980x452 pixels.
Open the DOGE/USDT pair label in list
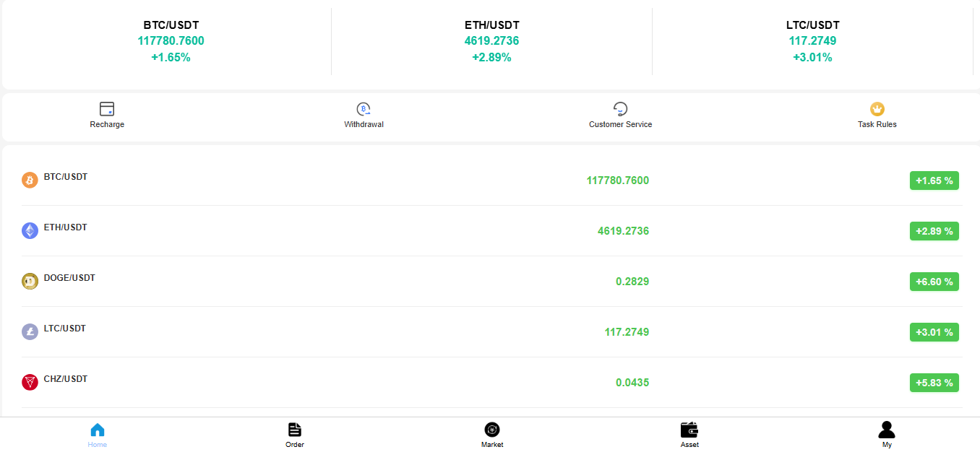point(69,278)
